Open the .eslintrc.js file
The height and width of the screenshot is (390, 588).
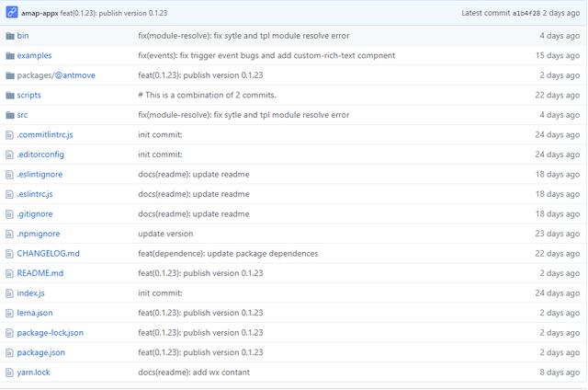[35, 194]
